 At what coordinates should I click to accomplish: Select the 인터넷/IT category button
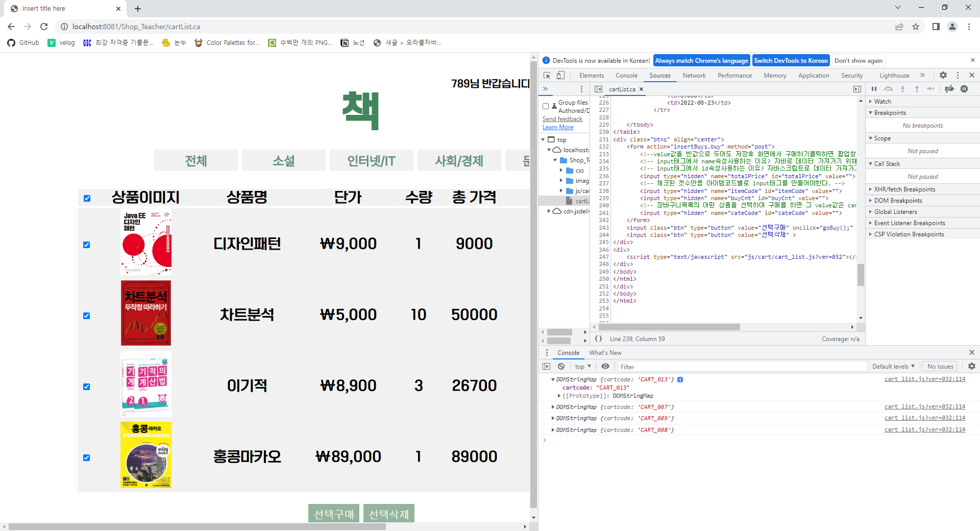coord(372,160)
